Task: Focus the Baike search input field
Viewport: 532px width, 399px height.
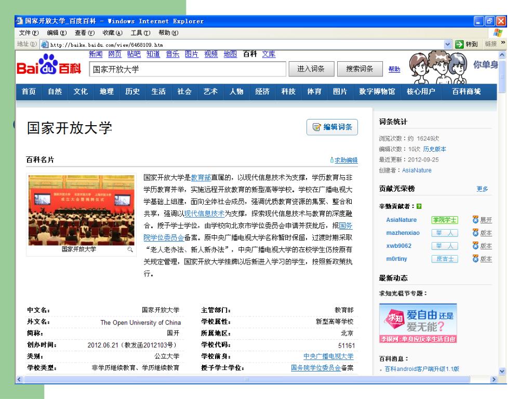Action: pos(188,69)
